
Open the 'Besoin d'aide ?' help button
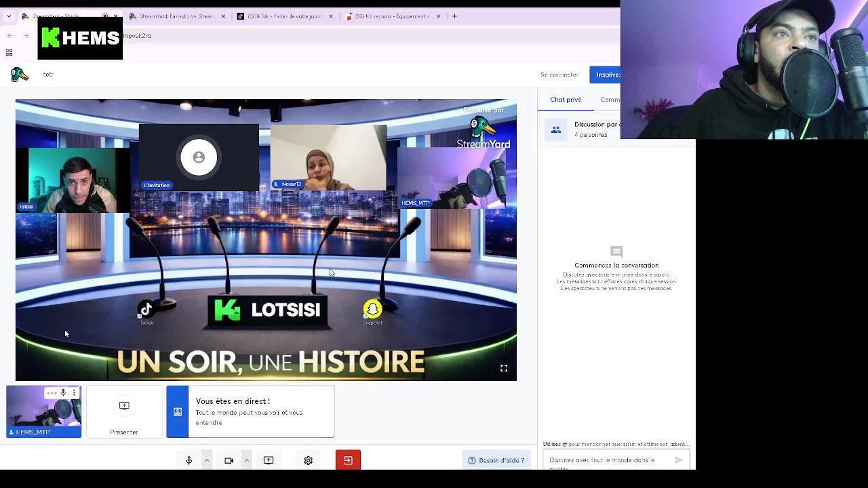click(x=496, y=460)
